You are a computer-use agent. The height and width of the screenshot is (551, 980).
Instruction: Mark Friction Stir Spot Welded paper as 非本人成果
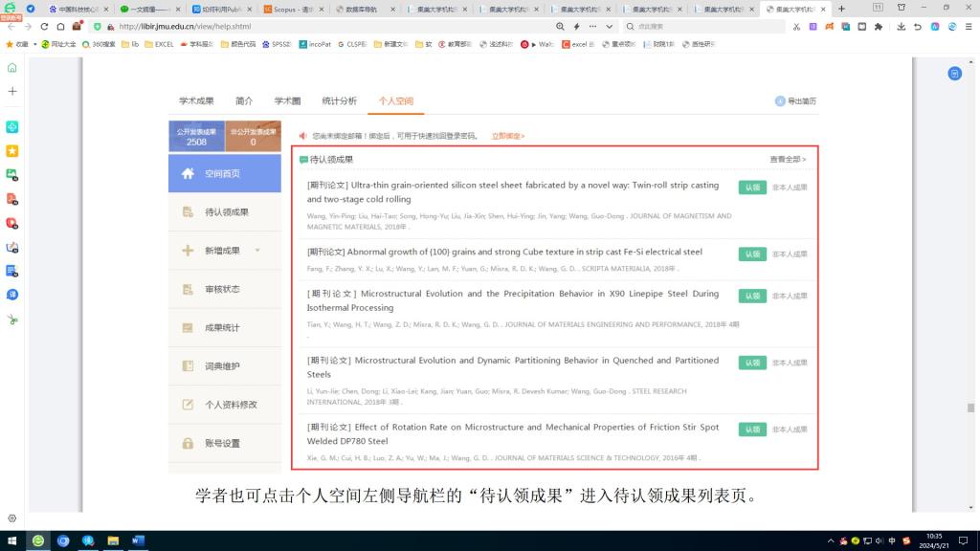[x=790, y=430]
